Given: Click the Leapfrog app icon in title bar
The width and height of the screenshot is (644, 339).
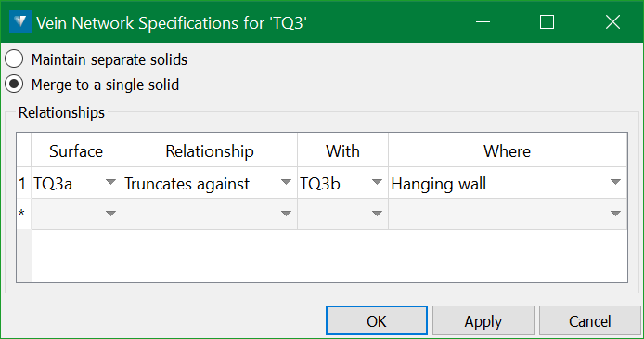Looking at the screenshot, I should click(20, 21).
